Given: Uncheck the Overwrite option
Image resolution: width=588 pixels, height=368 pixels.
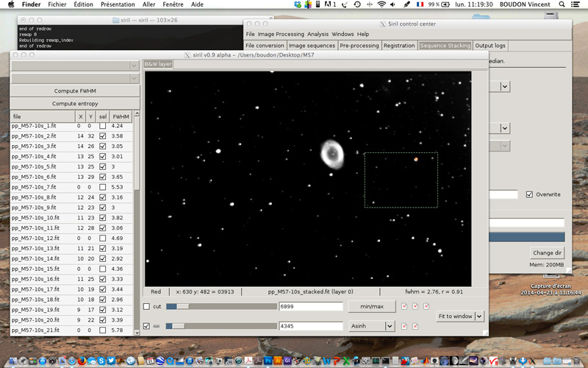Looking at the screenshot, I should (x=530, y=194).
